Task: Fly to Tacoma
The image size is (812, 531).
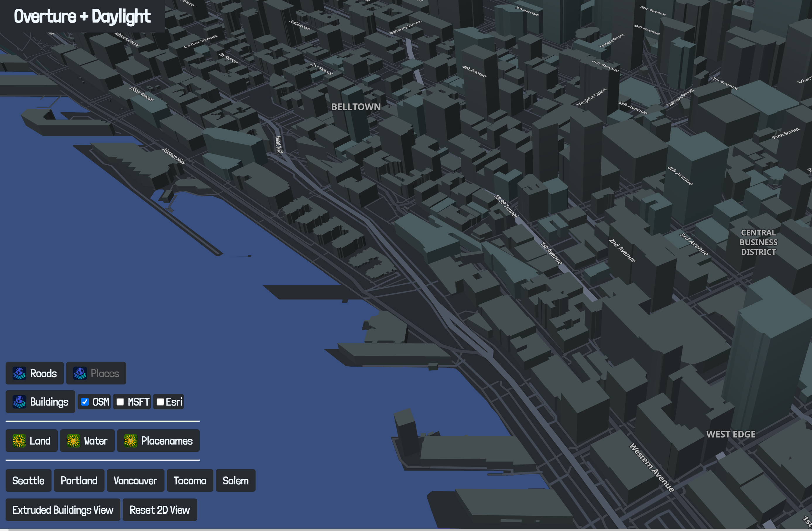Action: [190, 481]
